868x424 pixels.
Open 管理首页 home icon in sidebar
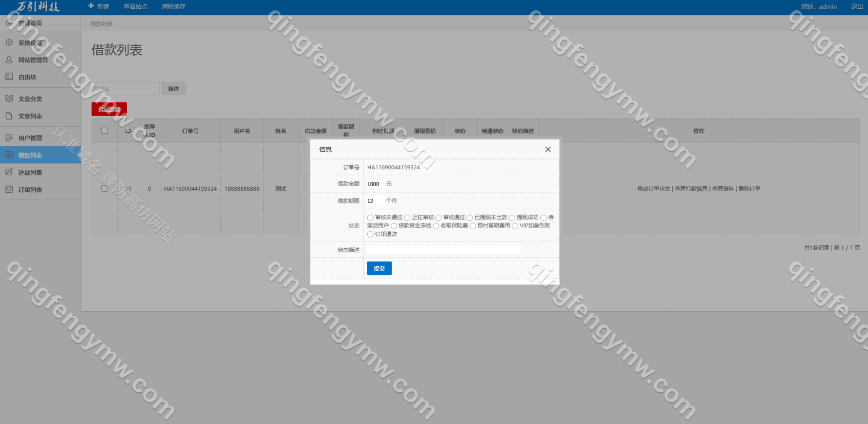[9, 23]
